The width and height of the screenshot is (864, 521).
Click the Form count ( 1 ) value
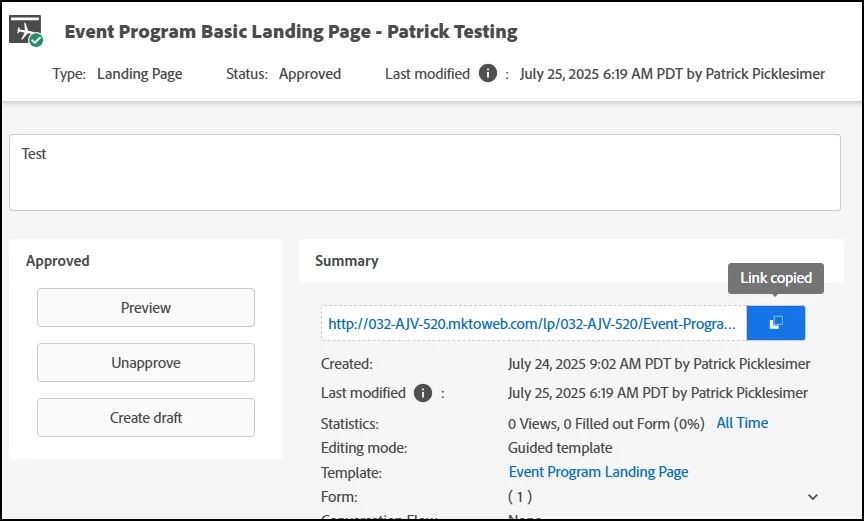(520, 497)
